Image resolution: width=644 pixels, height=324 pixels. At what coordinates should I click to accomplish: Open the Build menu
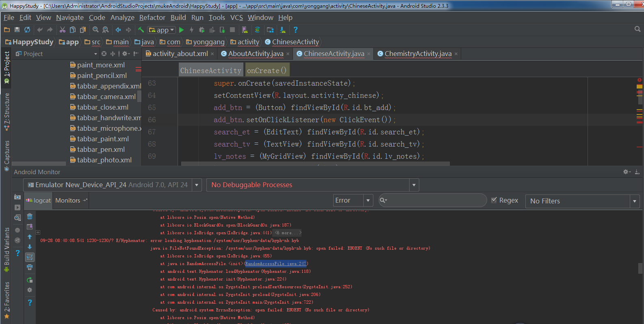(178, 17)
